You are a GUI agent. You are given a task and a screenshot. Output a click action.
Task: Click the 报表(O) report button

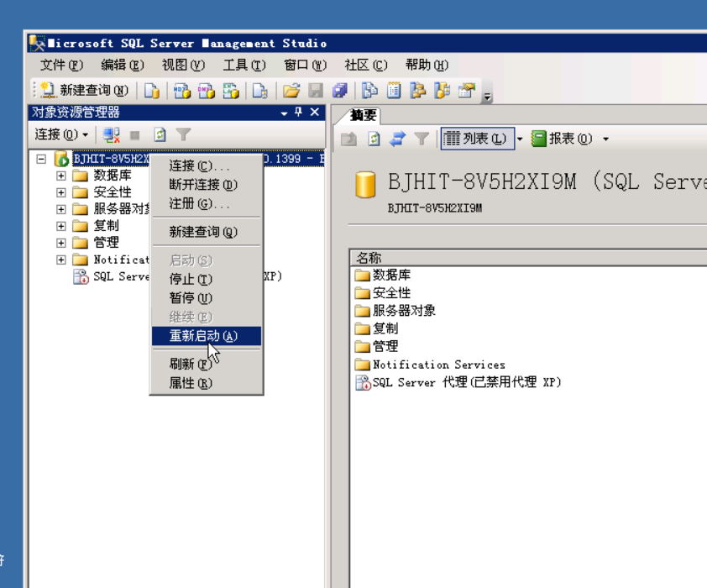click(x=562, y=139)
